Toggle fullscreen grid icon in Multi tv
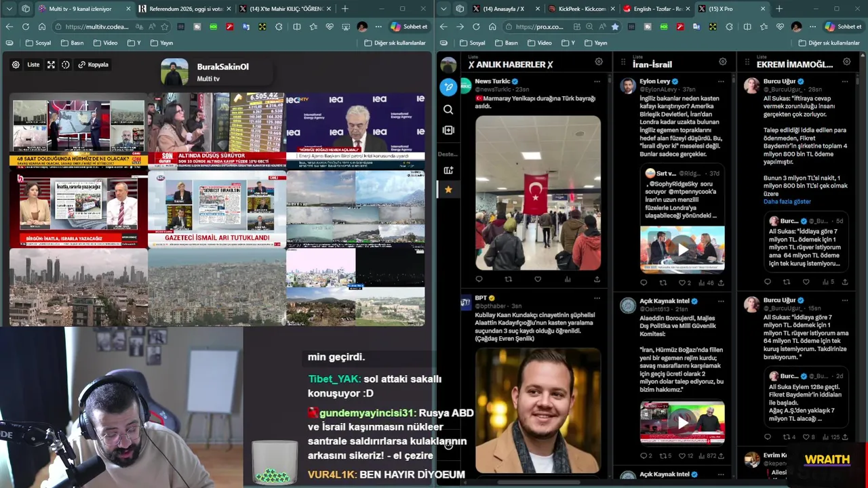Viewport: 868px width, 488px height. click(x=51, y=65)
